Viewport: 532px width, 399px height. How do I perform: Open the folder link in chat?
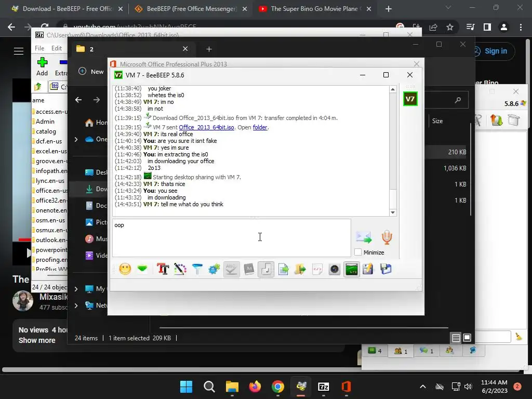(260, 127)
